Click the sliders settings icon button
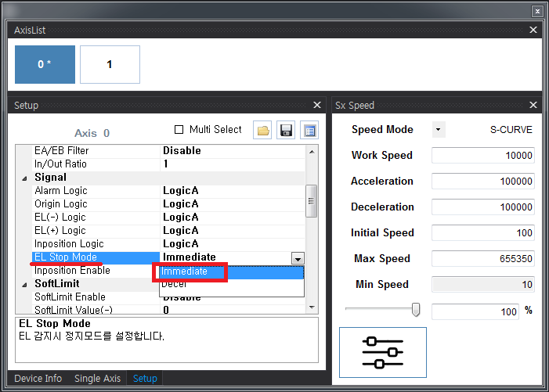Image resolution: width=549 pixels, height=392 pixels. pyautogui.click(x=383, y=352)
